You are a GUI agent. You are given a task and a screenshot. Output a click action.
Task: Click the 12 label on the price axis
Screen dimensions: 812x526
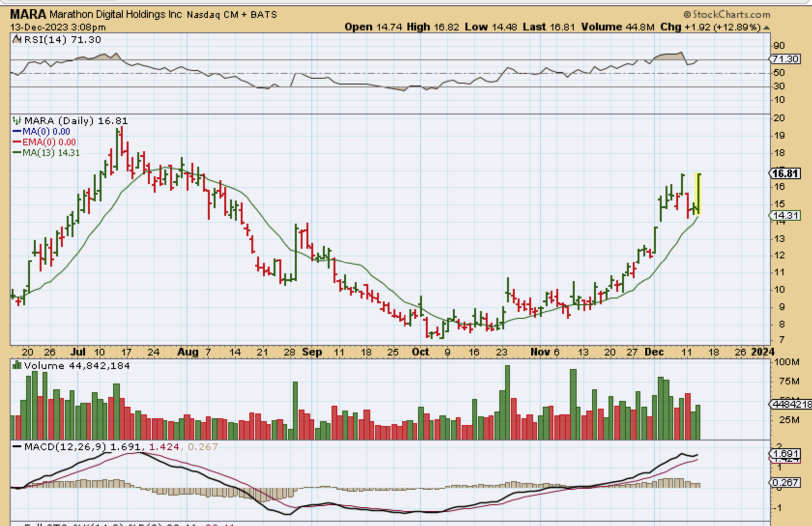(x=779, y=256)
